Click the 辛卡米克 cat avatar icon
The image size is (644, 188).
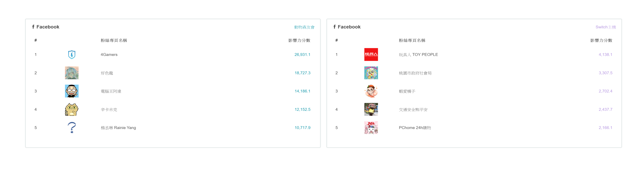[x=72, y=110]
